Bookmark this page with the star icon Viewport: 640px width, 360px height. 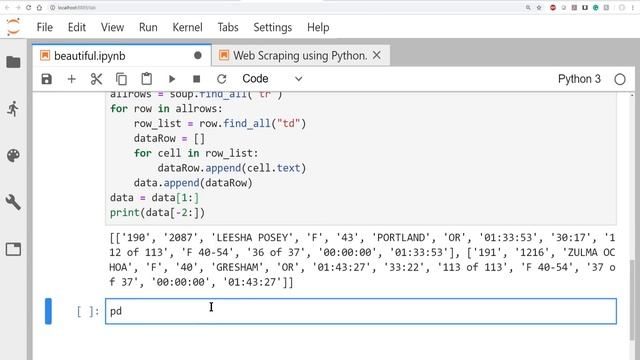[539, 7]
